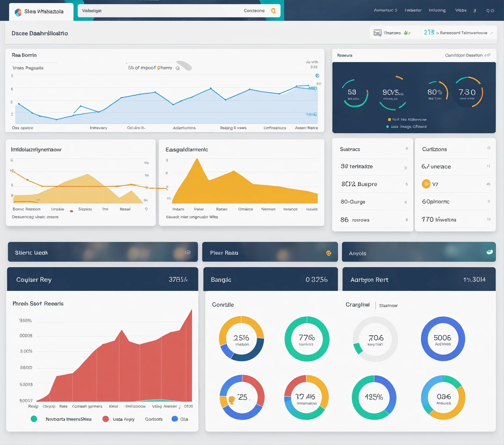
Task: Click the circle icon in Suatracs header
Action: click(x=407, y=149)
